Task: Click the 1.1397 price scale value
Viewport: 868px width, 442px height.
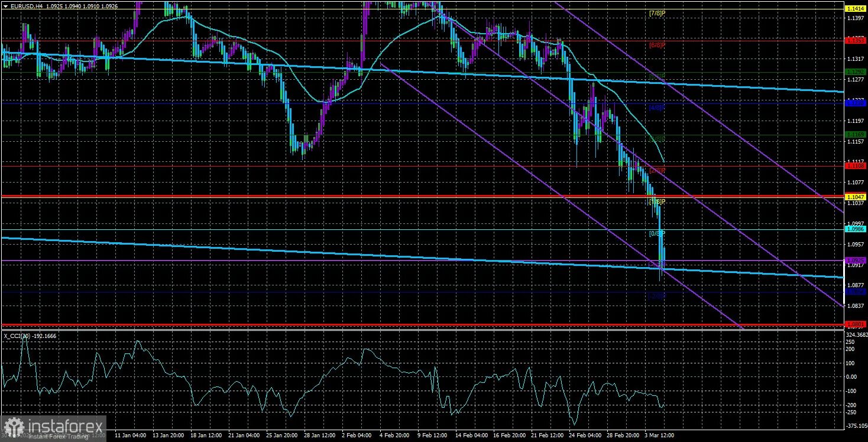Action: click(855, 18)
